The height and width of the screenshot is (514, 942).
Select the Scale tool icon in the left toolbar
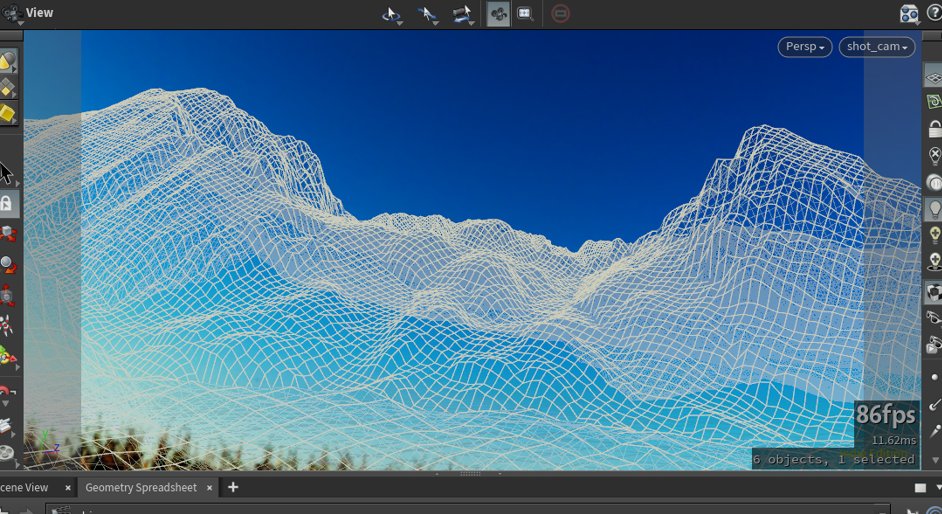point(7,295)
